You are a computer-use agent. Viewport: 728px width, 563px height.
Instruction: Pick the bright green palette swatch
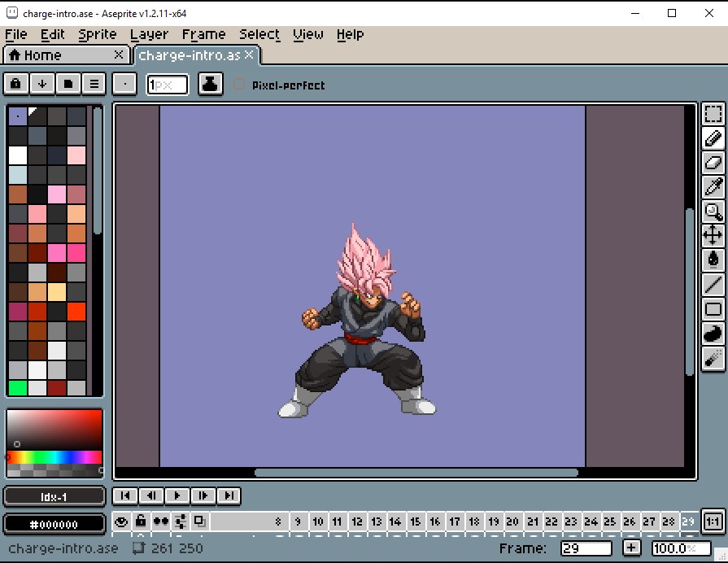pos(18,388)
